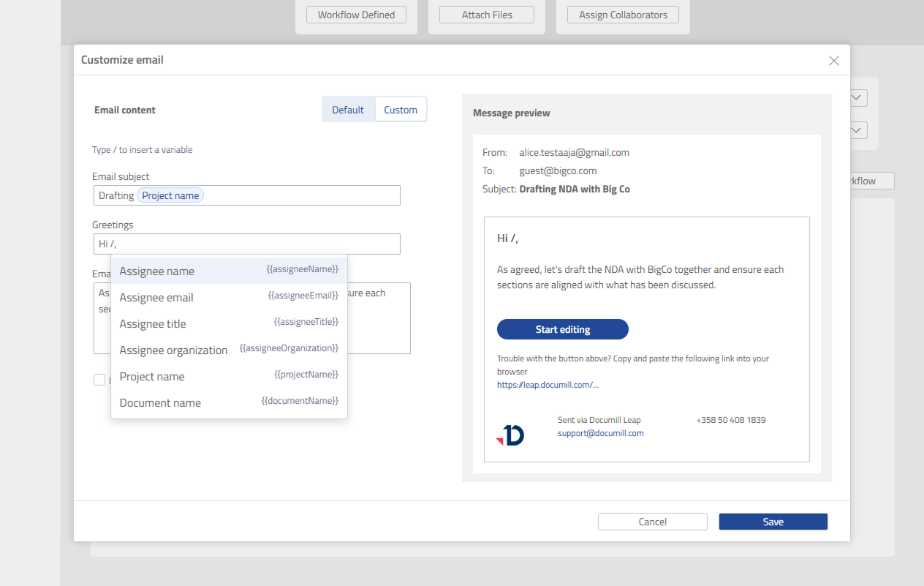Open the support@documill.com link
This screenshot has height=586, width=924.
(601, 433)
